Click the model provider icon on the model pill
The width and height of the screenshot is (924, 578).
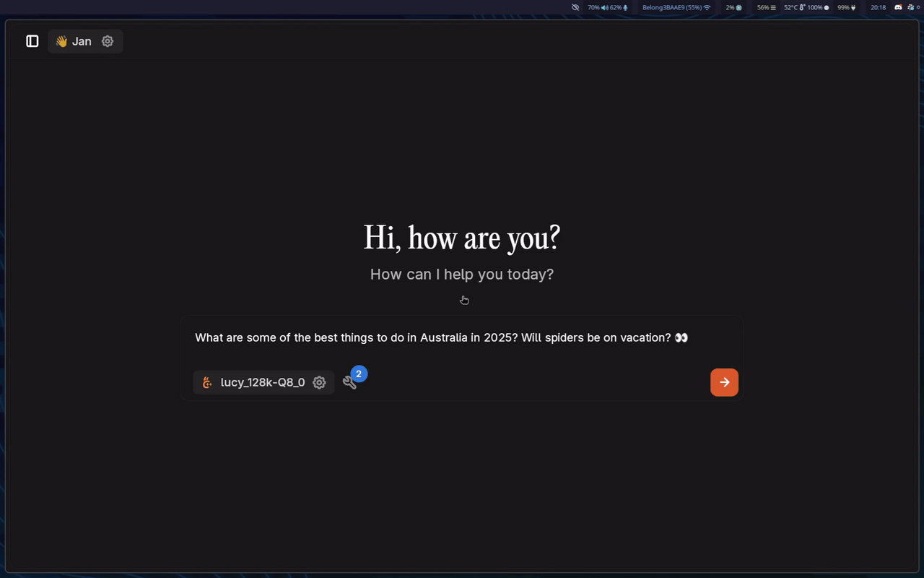pyautogui.click(x=206, y=382)
